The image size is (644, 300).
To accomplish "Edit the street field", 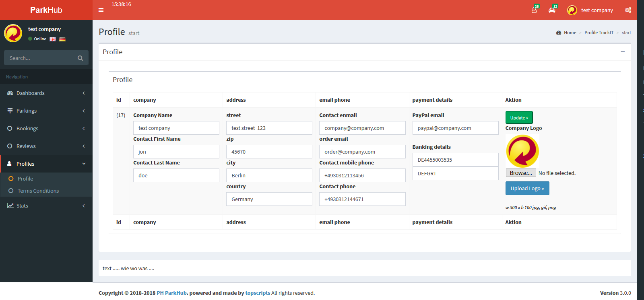I will (269, 128).
